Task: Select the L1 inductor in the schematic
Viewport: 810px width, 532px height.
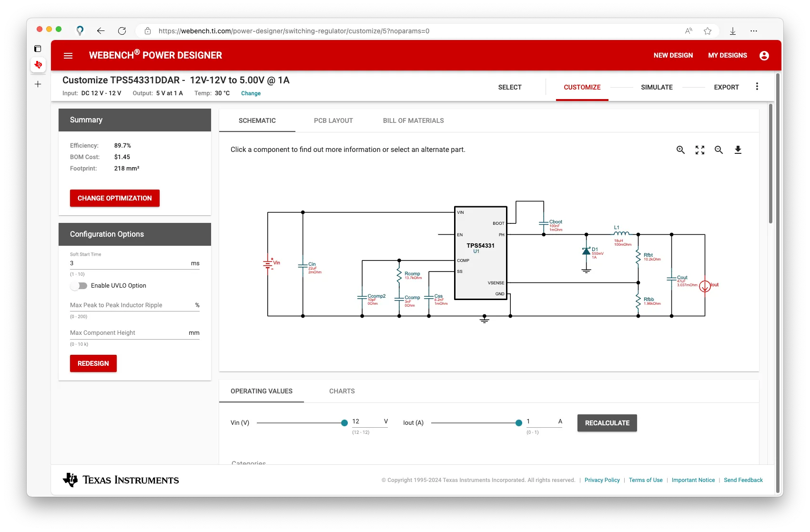Action: (621, 234)
